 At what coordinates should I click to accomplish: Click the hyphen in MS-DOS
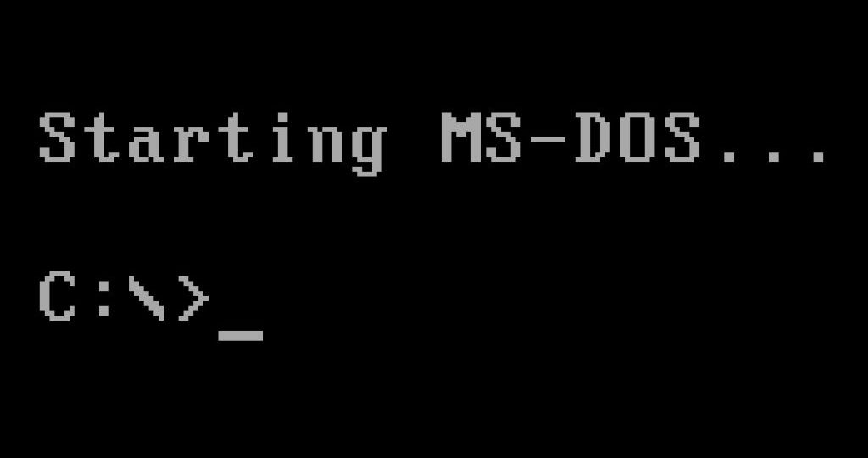click(x=548, y=139)
